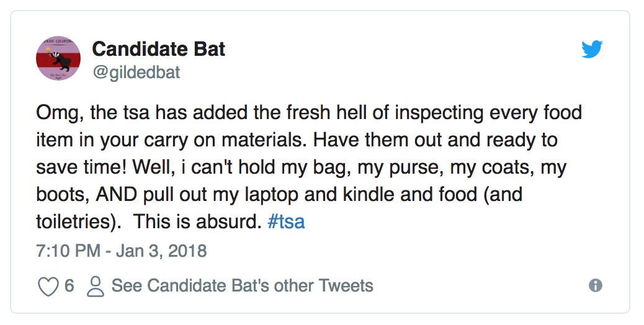Click the Twitter bird logo
The height and width of the screenshot is (325, 644).
coord(592,49)
